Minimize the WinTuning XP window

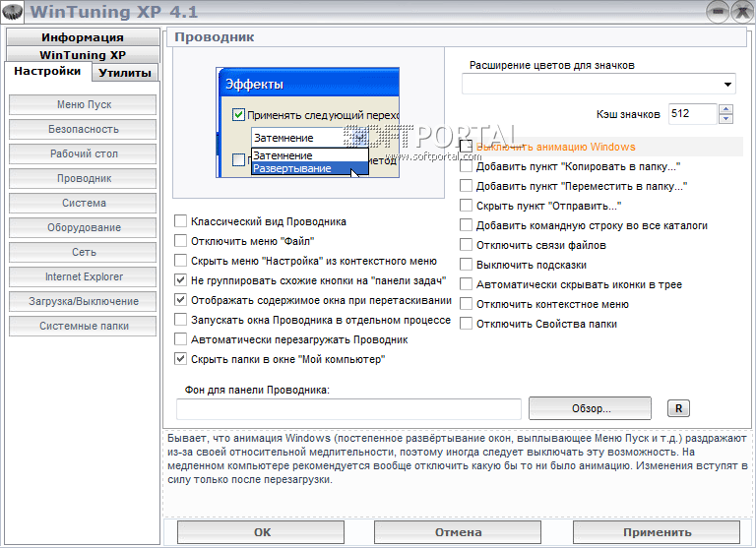pyautogui.click(x=718, y=12)
